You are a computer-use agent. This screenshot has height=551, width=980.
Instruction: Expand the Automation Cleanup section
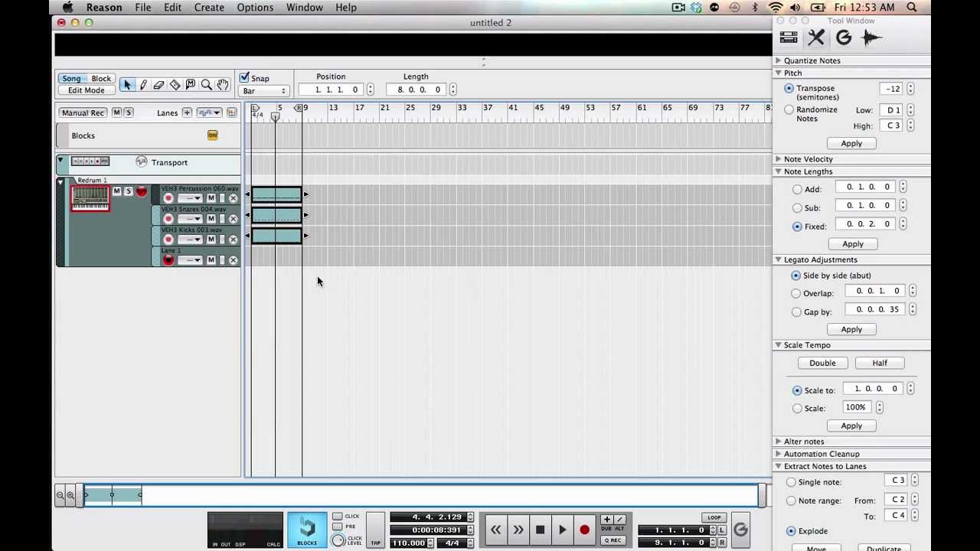click(778, 454)
